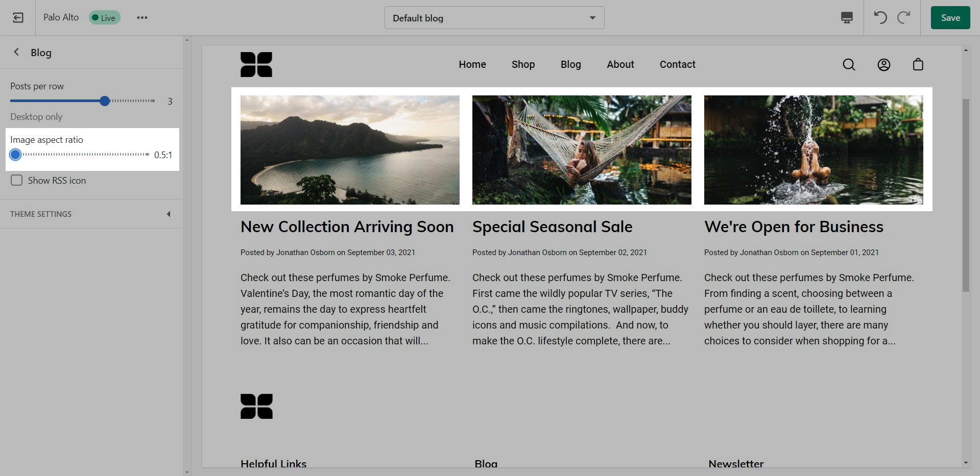The height and width of the screenshot is (476, 980).
Task: Open the three-dot more actions menu
Action: point(142,18)
